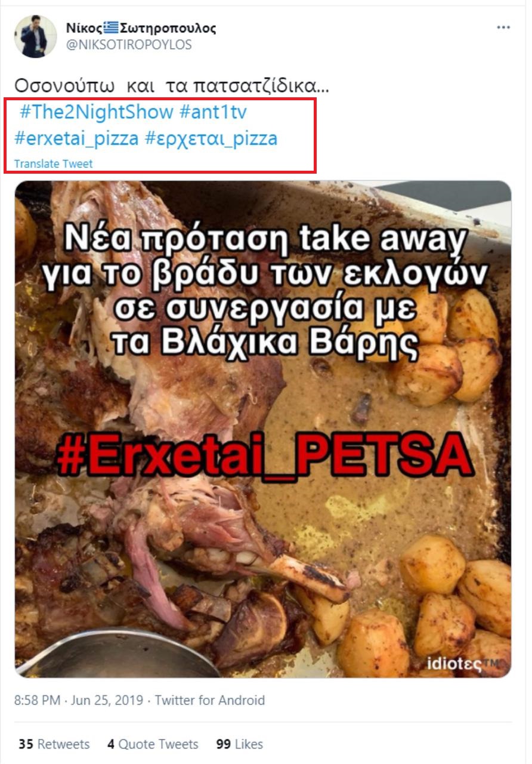Open the #ερχεται_pizza hashtag in Greek letters
This screenshot has height=764, width=532.
click(212, 139)
